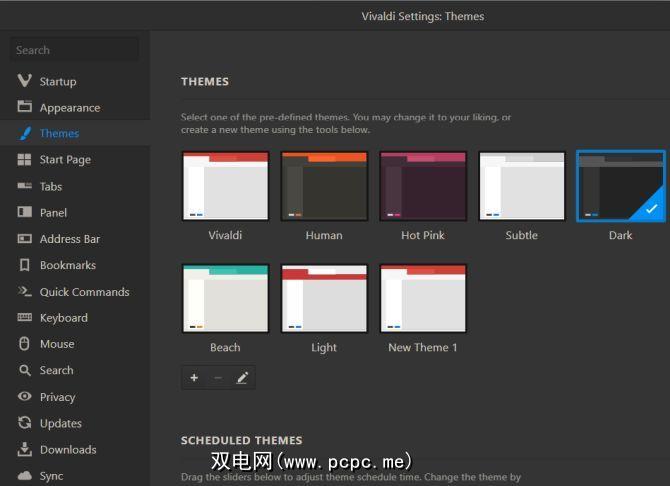Select the Subtle theme thumbnail
The height and width of the screenshot is (486, 670).
point(522,186)
